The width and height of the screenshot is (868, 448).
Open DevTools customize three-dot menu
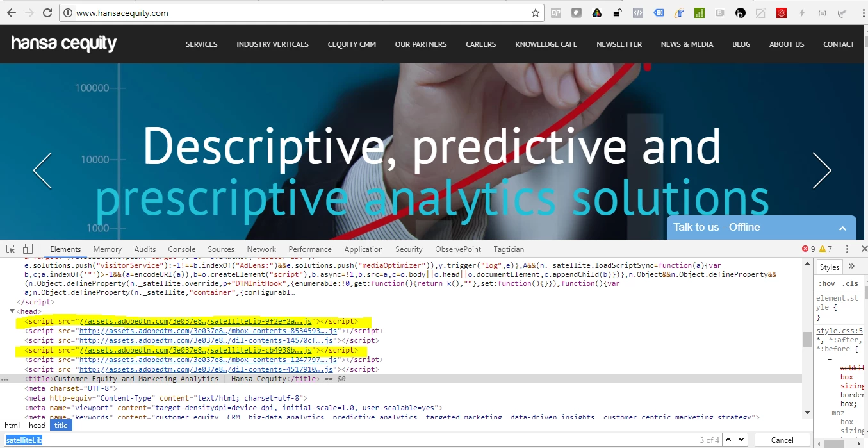coord(847,249)
